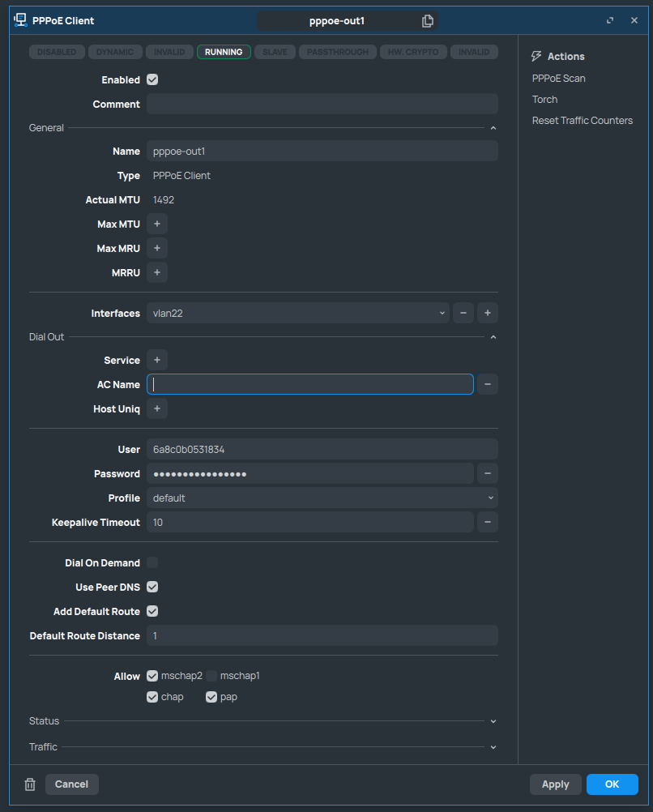Click the Name field pppoe-out1
This screenshot has height=812, width=653.
(x=322, y=151)
